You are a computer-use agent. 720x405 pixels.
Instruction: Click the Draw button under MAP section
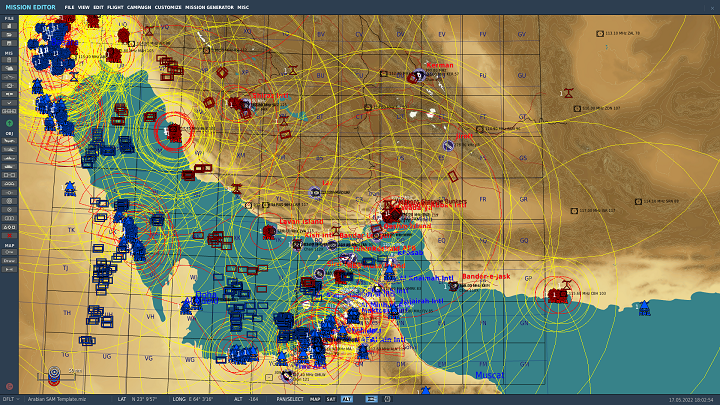point(9,260)
